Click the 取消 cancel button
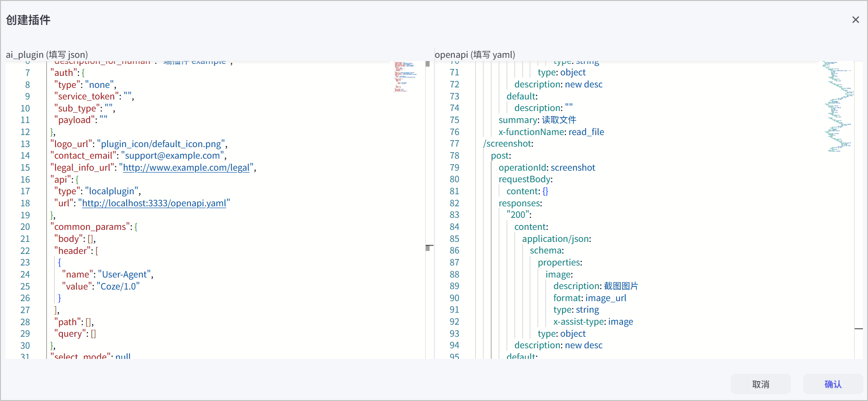This screenshot has height=401, width=868. click(760, 384)
